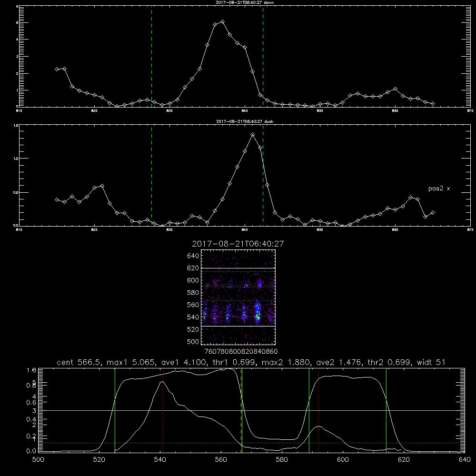Click '1.0' y-axis label of dusk plot
Screen dimensions: 476x476
(x=16, y=159)
